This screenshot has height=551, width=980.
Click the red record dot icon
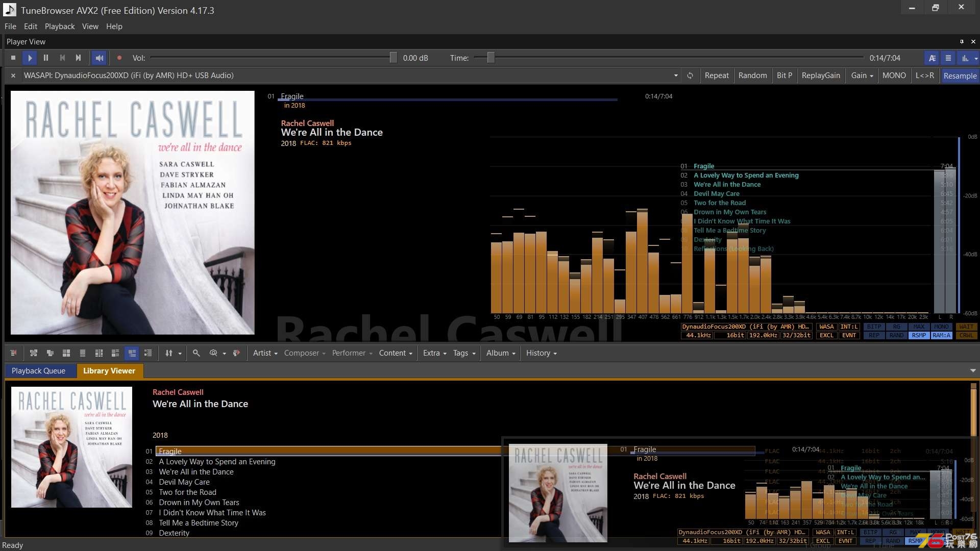119,58
